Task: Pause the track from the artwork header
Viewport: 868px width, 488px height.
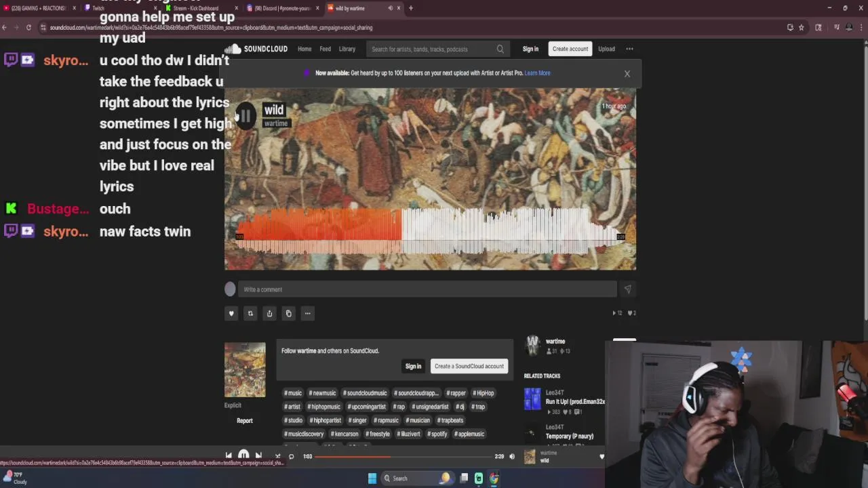Action: point(245,116)
